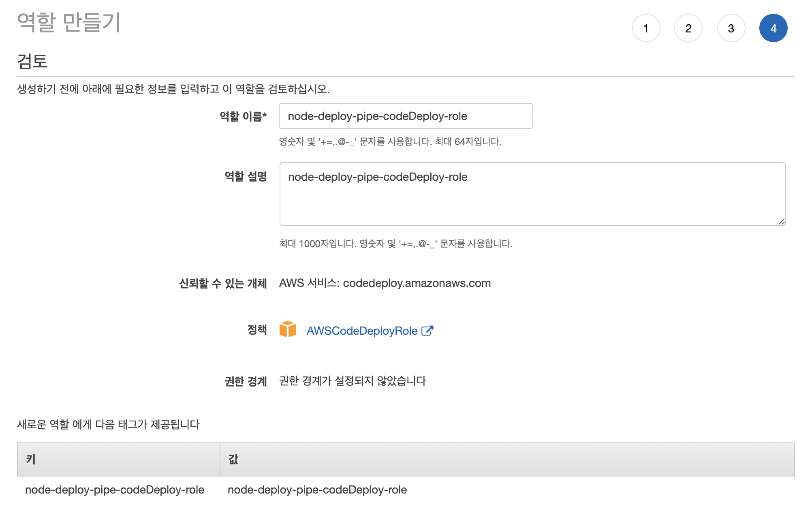Click the 권한 경계 not-set status text
The height and width of the screenshot is (530, 812).
353,381
